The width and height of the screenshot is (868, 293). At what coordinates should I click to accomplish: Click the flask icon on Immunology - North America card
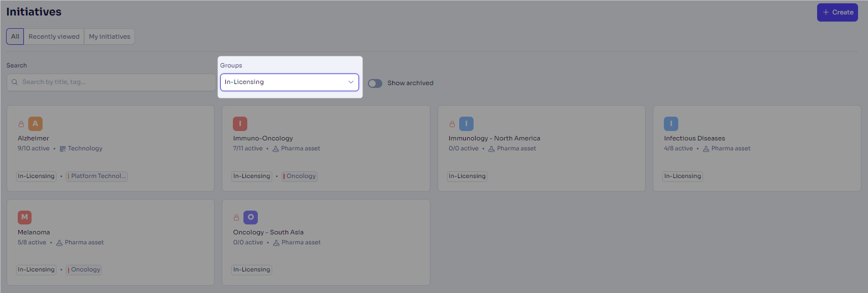click(491, 149)
